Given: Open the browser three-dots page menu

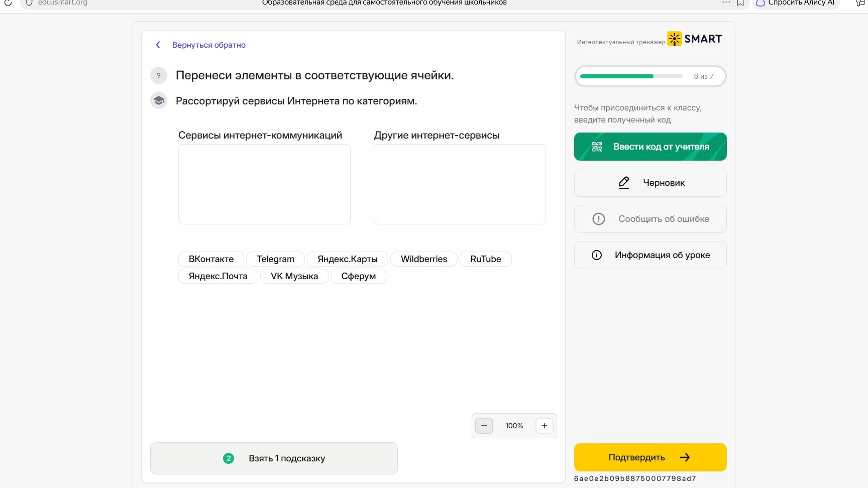Looking at the screenshot, I should coord(726,3).
